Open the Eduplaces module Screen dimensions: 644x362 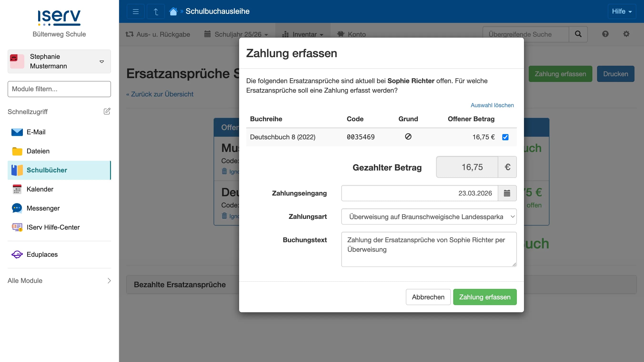click(x=42, y=254)
